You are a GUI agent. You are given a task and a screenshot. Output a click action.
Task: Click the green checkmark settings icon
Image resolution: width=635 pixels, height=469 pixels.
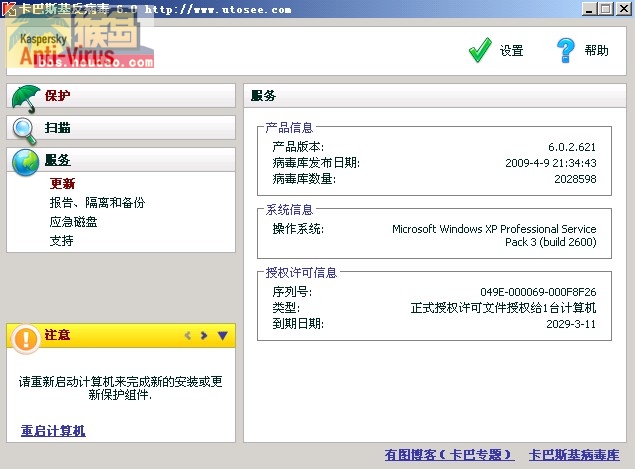point(480,50)
